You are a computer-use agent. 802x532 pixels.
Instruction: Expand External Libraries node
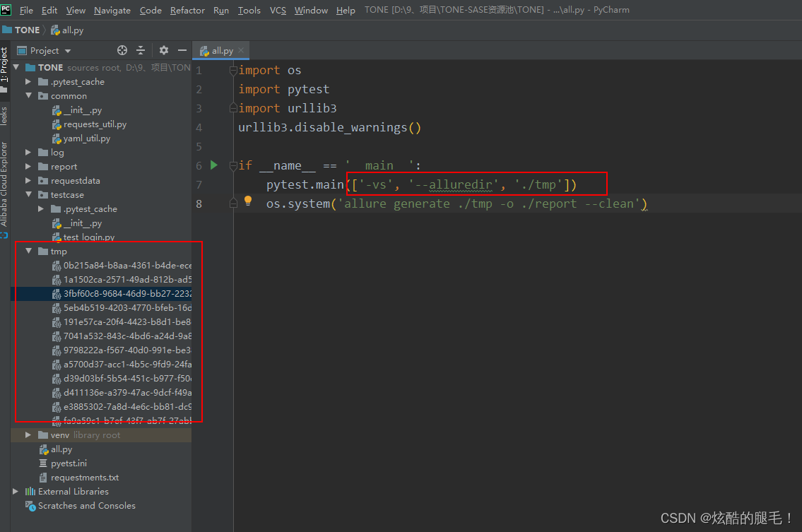pos(16,491)
